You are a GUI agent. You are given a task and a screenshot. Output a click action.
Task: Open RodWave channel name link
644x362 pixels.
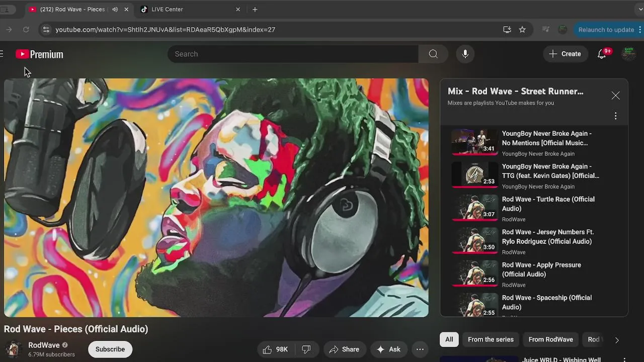point(44,345)
